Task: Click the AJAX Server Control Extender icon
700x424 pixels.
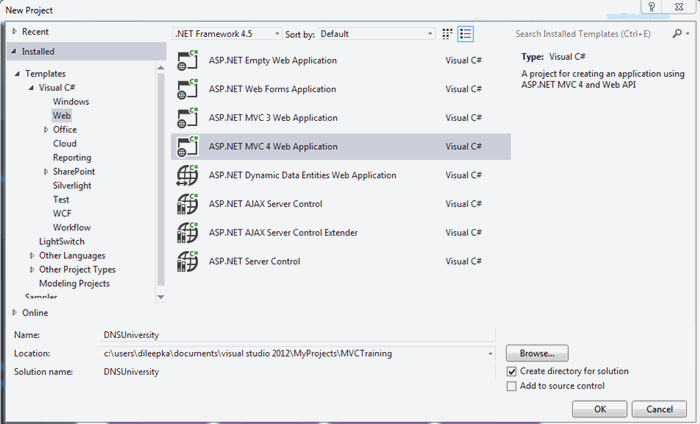Action: [x=188, y=233]
